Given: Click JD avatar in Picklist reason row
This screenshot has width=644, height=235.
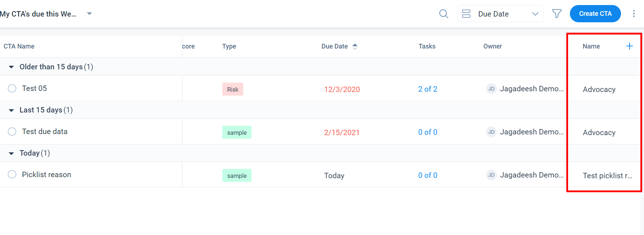Looking at the screenshot, I should [491, 175].
